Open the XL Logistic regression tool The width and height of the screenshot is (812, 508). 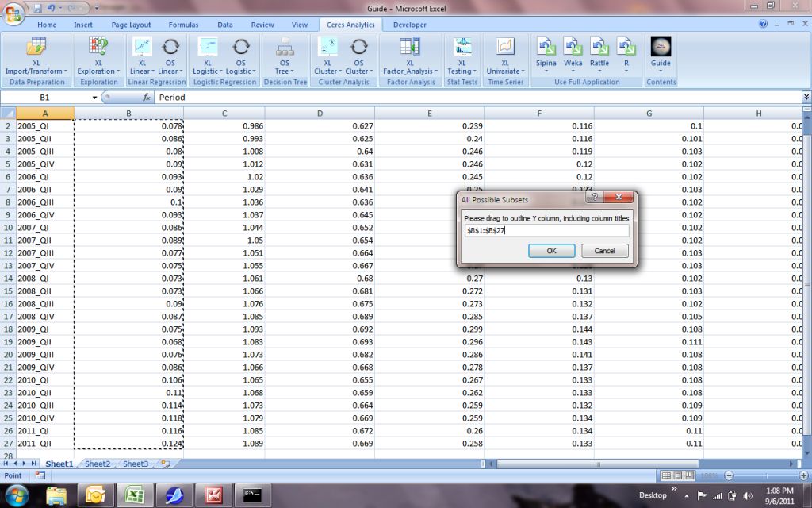click(x=207, y=56)
